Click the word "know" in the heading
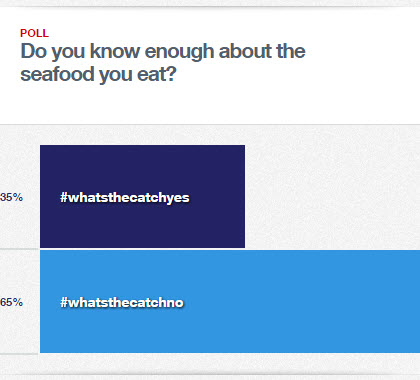Image resolution: width=420 pixels, height=380 pixels. pos(115,51)
